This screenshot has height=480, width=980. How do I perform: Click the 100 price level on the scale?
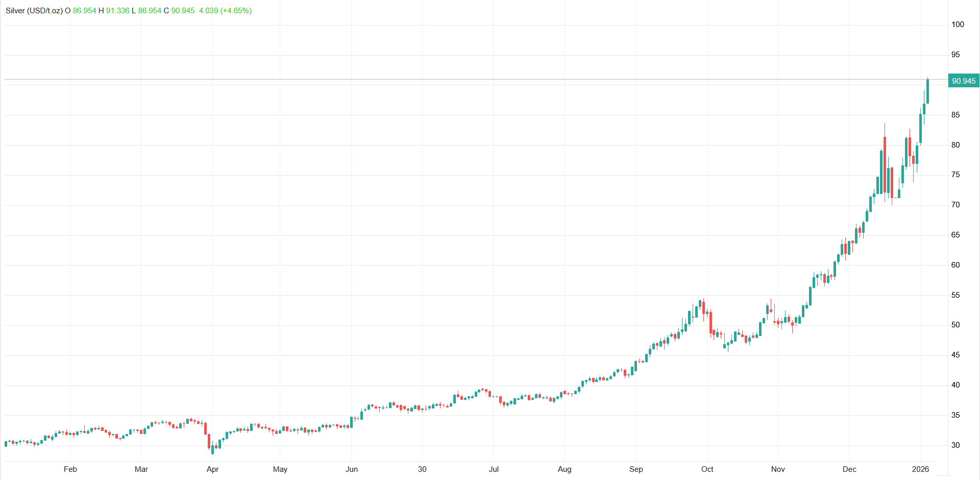pos(958,25)
